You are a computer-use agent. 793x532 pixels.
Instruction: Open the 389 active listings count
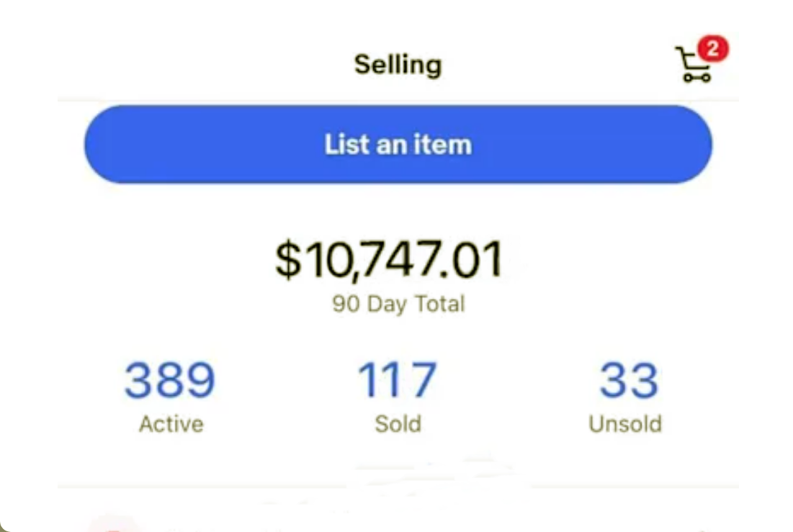click(x=170, y=380)
